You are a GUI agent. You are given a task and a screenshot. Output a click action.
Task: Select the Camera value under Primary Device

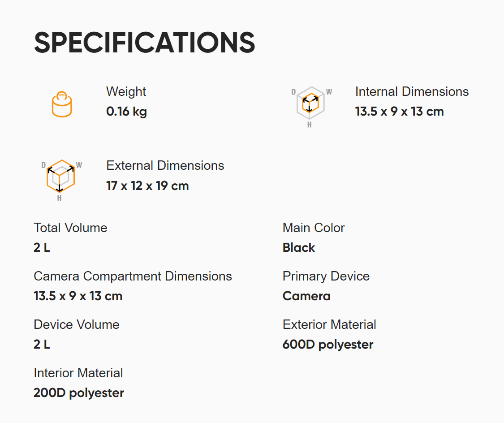click(306, 296)
